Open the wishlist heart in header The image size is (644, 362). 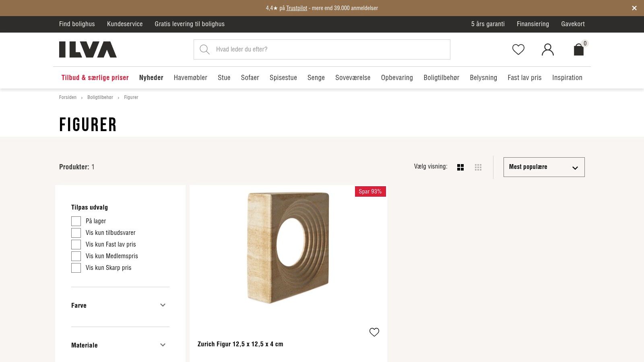(518, 49)
